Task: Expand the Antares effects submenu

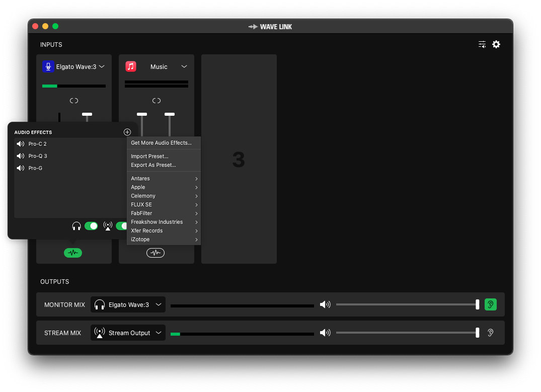Action: click(164, 179)
